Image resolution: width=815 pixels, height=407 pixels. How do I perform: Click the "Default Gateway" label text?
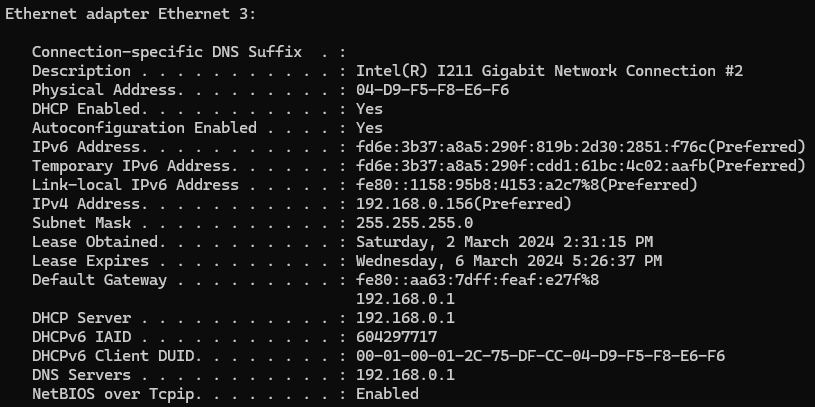(x=99, y=280)
